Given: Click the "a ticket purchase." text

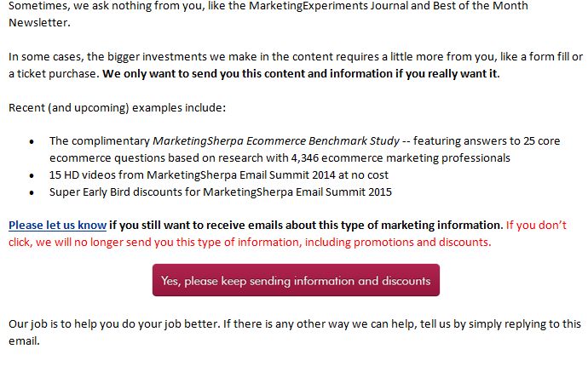Looking at the screenshot, I should [x=53, y=73].
